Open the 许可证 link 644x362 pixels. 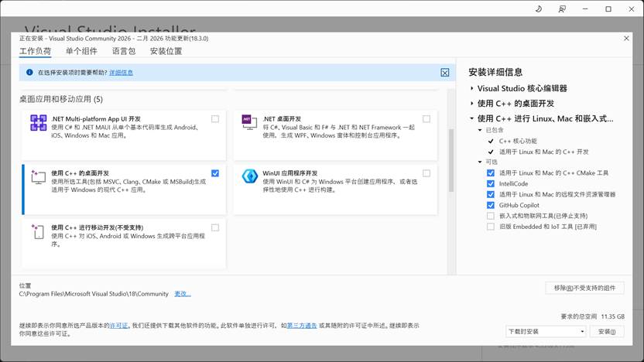118,326
